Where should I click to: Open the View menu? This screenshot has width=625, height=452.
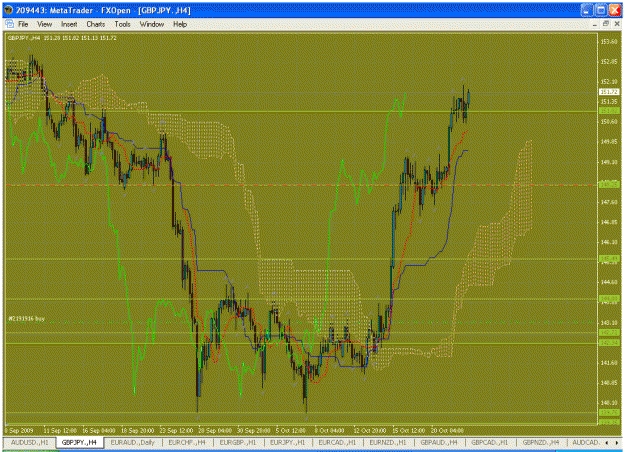tap(44, 24)
